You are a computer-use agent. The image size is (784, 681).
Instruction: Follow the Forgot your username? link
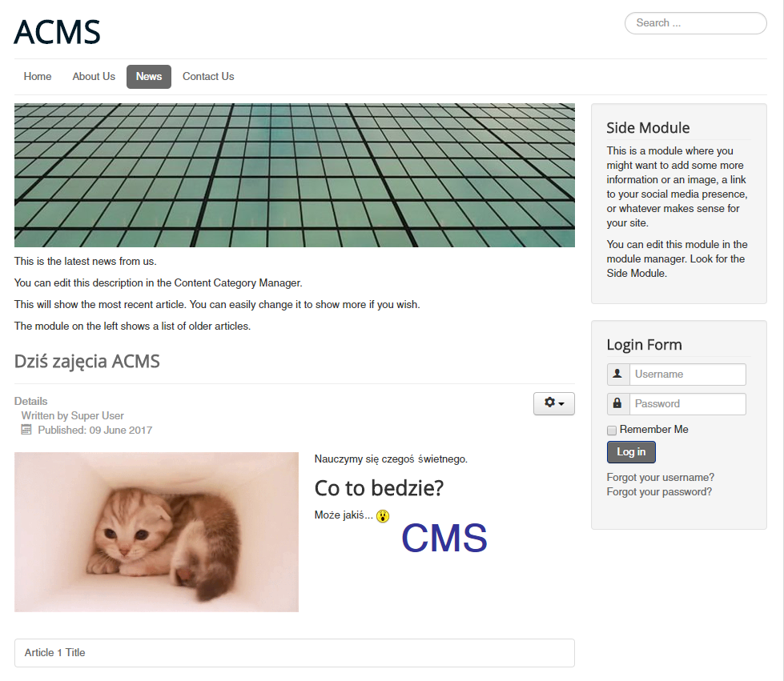tap(660, 477)
